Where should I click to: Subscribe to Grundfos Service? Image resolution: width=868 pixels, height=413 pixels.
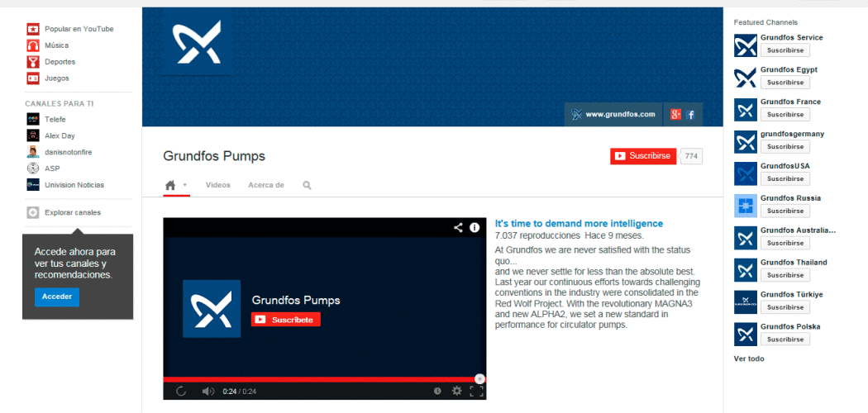click(785, 50)
